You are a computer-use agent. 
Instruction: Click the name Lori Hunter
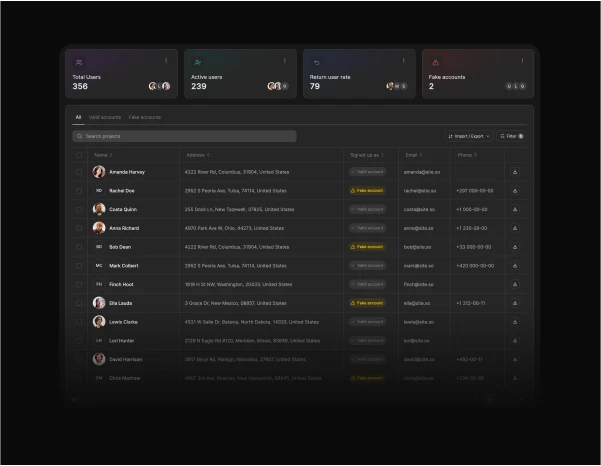pyautogui.click(x=122, y=341)
